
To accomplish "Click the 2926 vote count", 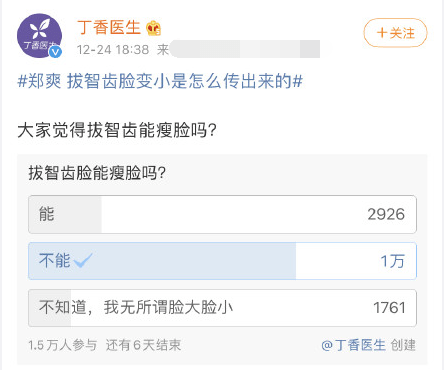I will click(386, 214).
